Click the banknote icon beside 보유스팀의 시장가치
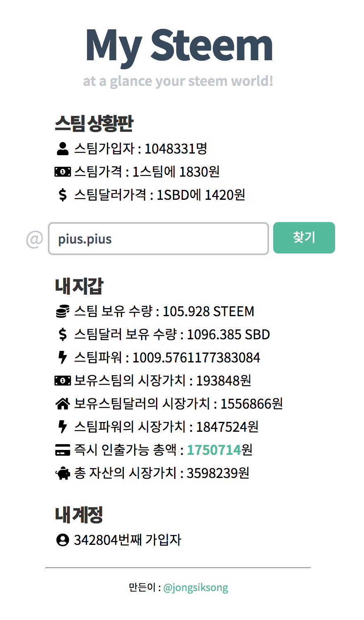The image size is (364, 620). click(x=62, y=381)
